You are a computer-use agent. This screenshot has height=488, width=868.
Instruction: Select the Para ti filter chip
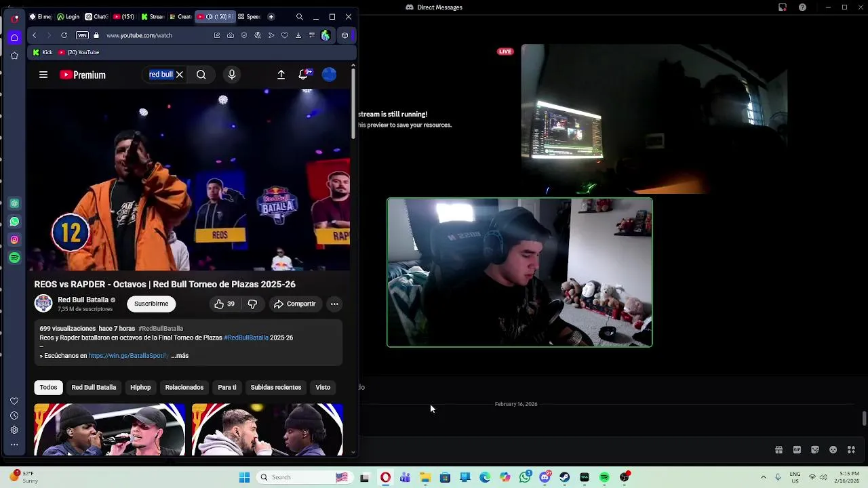pos(227,387)
